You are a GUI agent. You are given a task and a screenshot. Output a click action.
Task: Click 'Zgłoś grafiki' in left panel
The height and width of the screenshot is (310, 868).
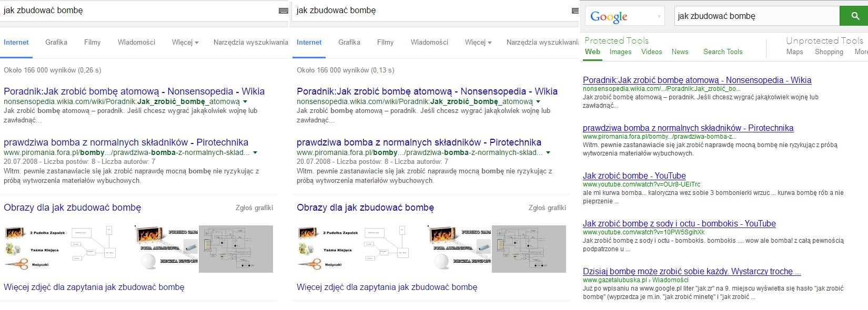coord(254,208)
